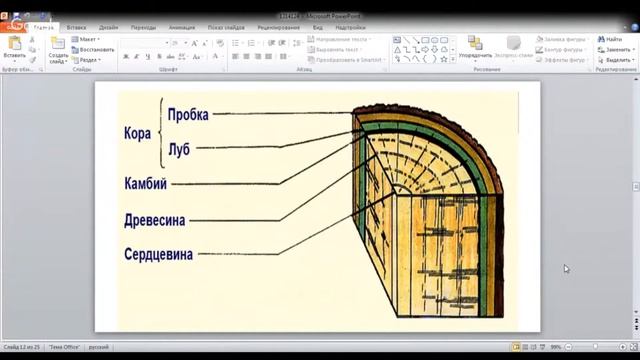Click the bulleted list icon
Image resolution: width=640 pixels, height=360 pixels.
tap(237, 43)
